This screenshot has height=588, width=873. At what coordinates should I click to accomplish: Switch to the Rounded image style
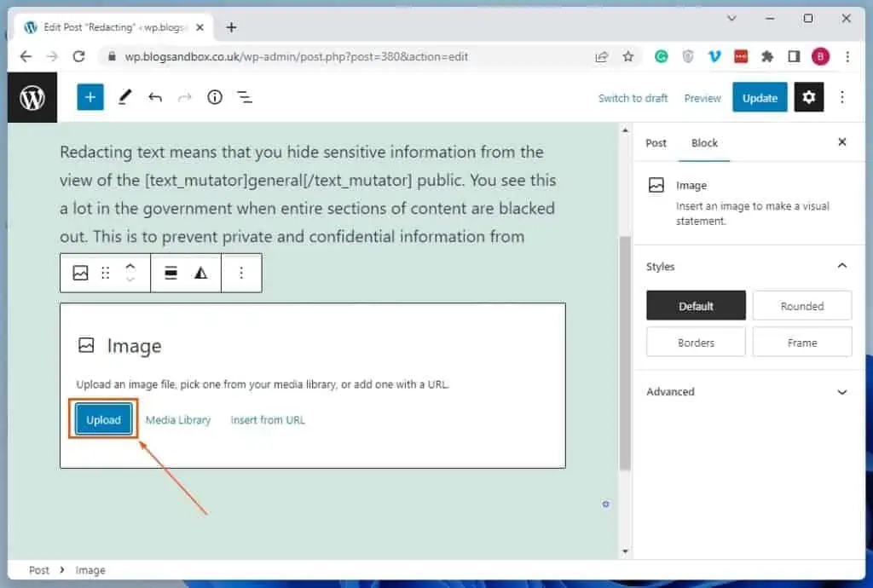(x=802, y=305)
